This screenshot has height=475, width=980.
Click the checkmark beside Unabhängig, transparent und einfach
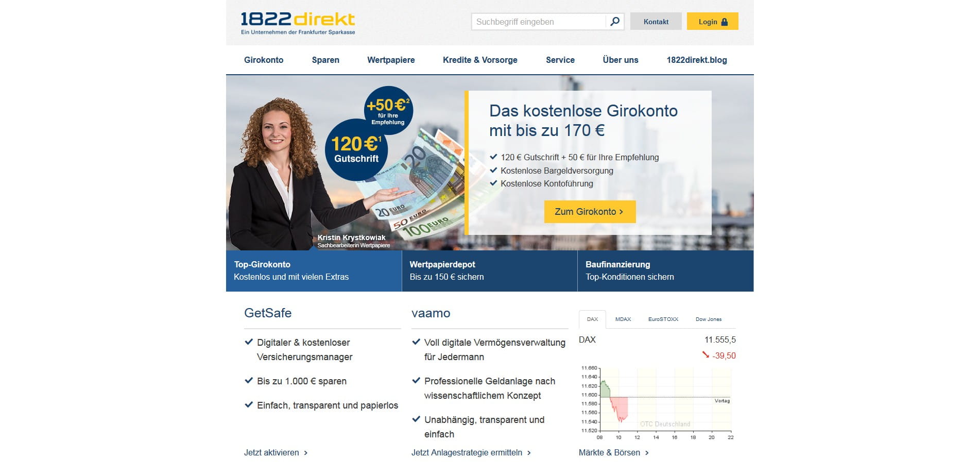(x=416, y=419)
